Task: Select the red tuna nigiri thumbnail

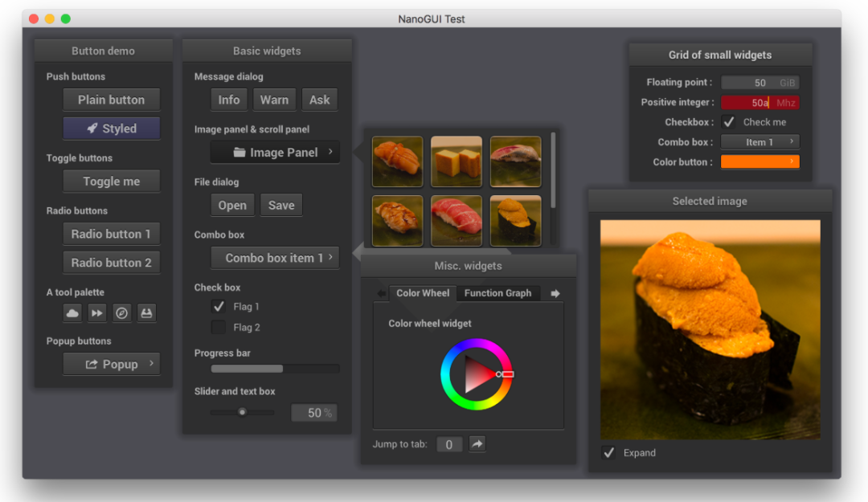Action: pyautogui.click(x=457, y=221)
